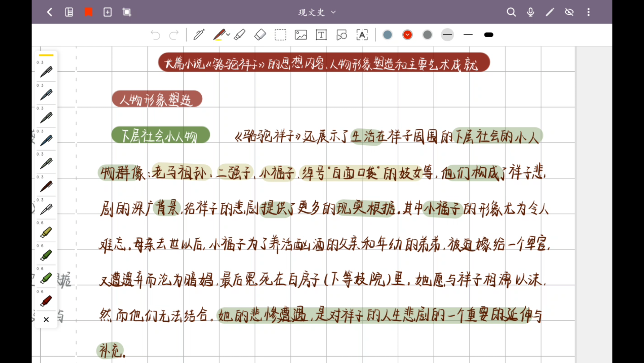
Task: Expand the pen tool options chevron
Action: [x=228, y=35]
